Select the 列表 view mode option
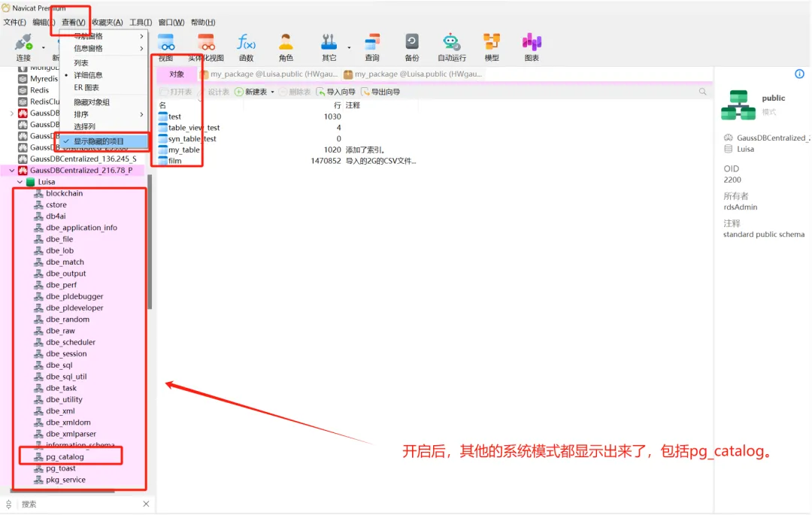This screenshot has height=515, width=812. (x=104, y=62)
